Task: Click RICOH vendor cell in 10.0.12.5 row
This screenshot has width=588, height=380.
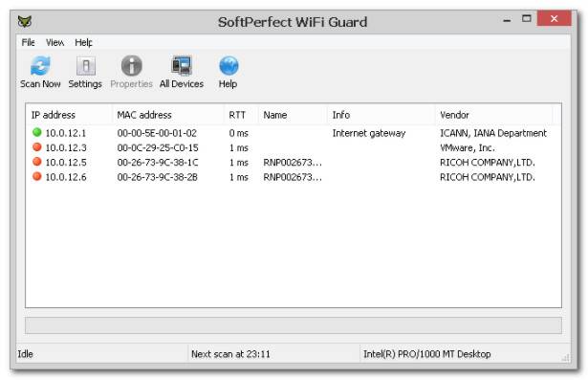Action: click(x=487, y=162)
